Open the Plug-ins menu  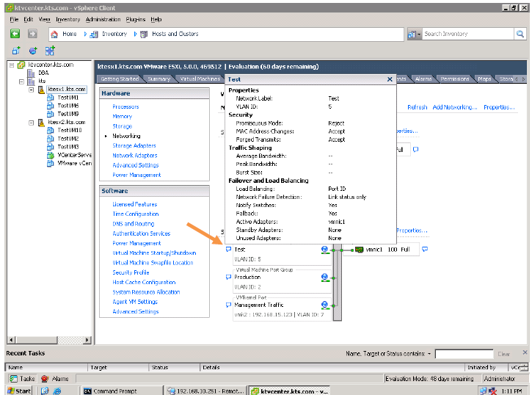coord(135,19)
